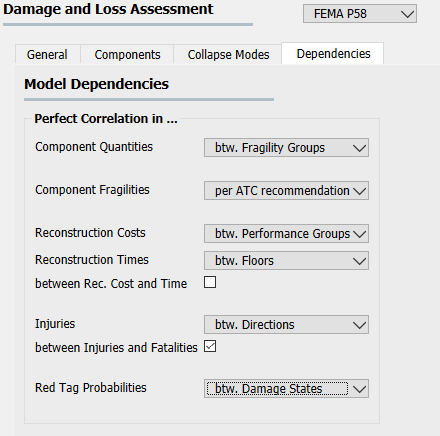Click the arrow of btw. Fragility Groups combo
The width and height of the screenshot is (440, 436).
tap(359, 148)
